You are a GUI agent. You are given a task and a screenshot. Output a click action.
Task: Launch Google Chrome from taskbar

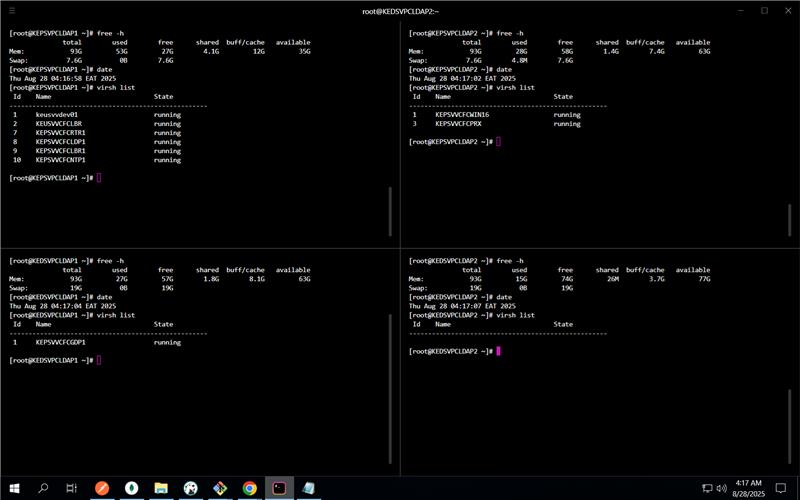tap(249, 488)
